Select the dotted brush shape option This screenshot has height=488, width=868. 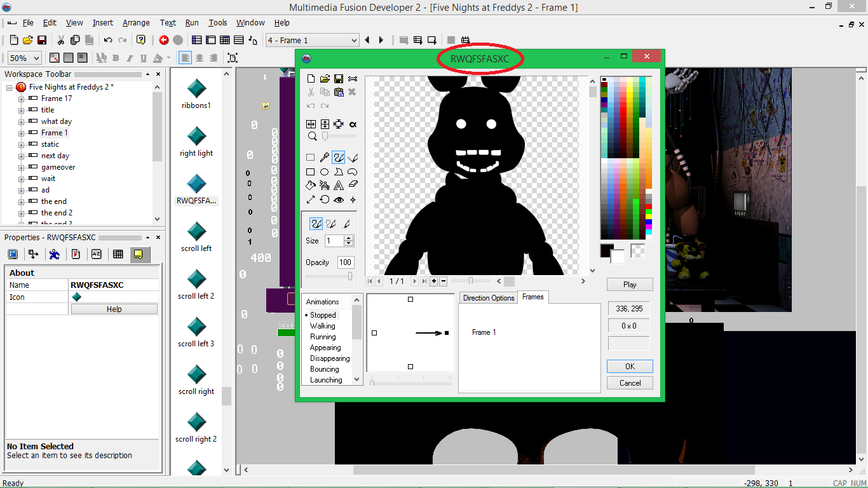(331, 224)
